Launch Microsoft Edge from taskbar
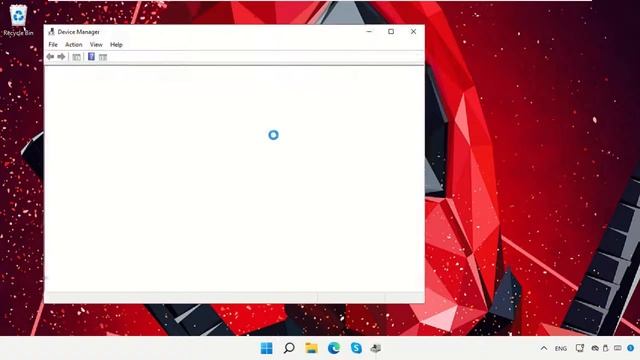This screenshot has width=640, height=360. (x=334, y=348)
